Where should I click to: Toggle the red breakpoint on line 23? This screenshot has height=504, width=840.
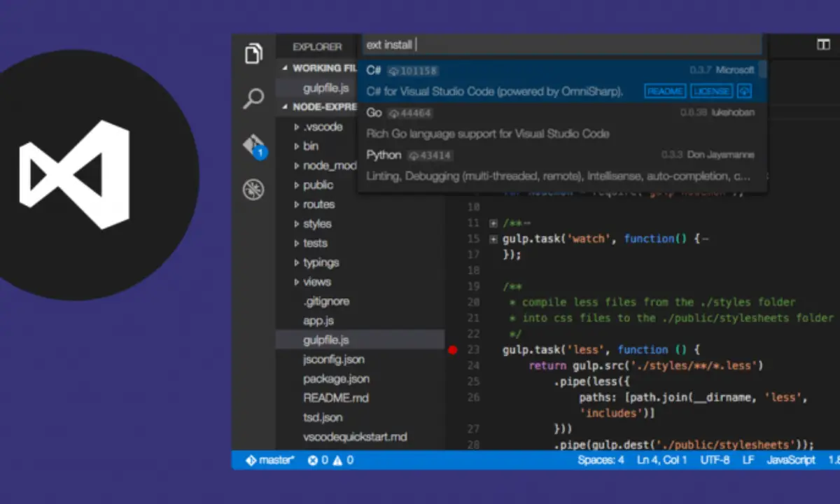[x=452, y=349]
